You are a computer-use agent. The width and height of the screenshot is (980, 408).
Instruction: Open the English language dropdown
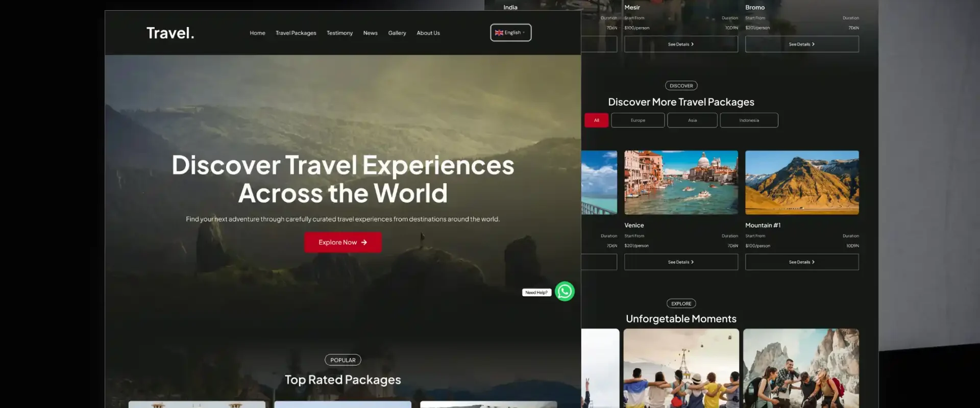pyautogui.click(x=510, y=33)
